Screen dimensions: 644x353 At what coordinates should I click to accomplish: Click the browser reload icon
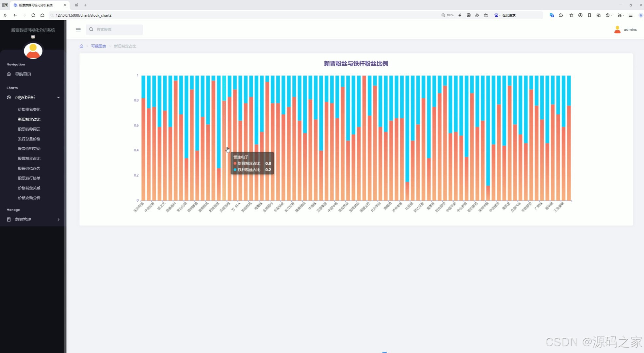click(x=33, y=15)
